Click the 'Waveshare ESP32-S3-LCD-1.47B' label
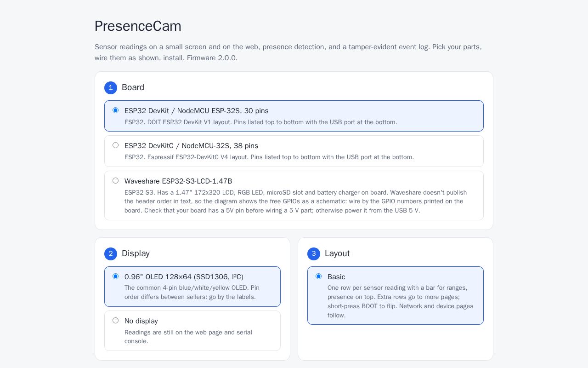Viewport: 588px width, 368px height. click(178, 181)
